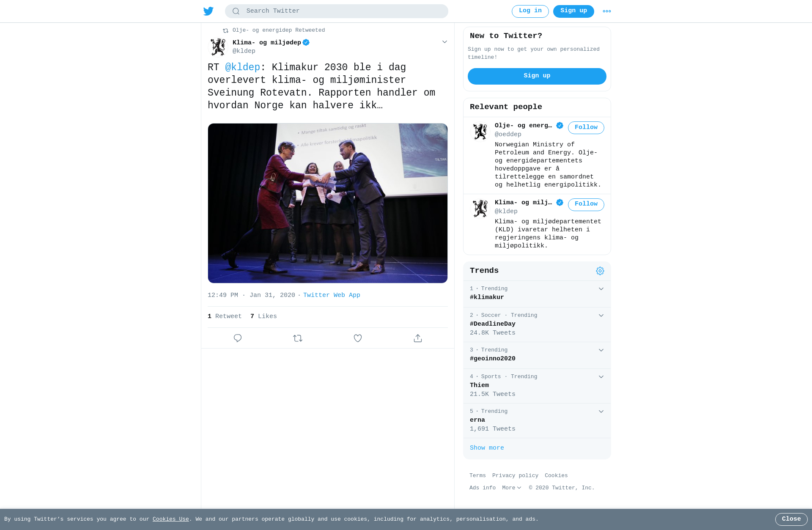
Task: Select the Thiem trending item
Action: [537, 386]
